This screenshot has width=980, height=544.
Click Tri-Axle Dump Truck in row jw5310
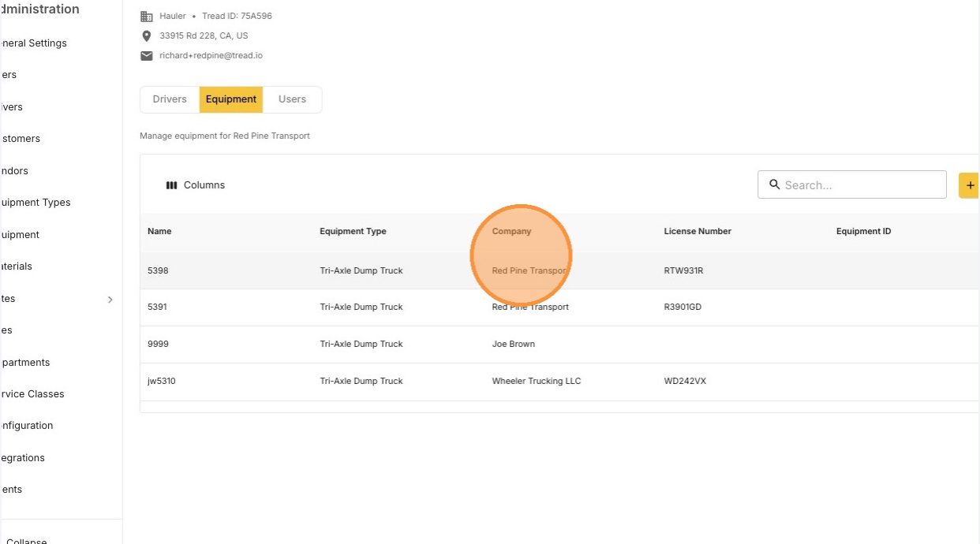(361, 382)
